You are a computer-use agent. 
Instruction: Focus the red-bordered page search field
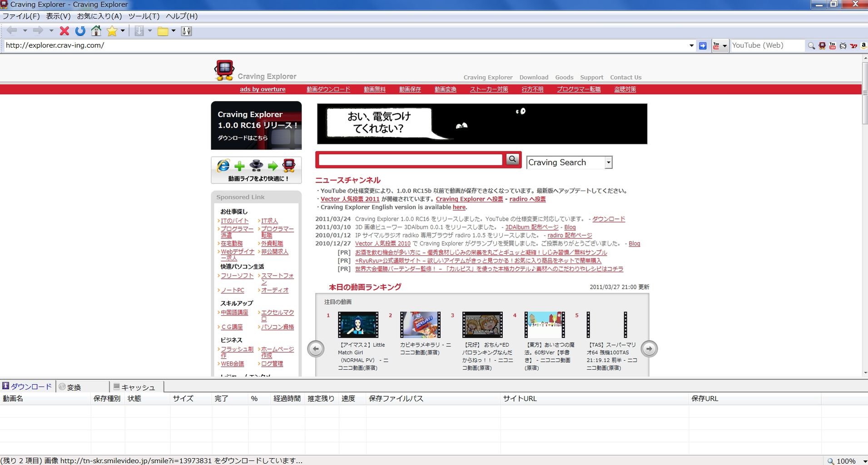click(x=411, y=159)
